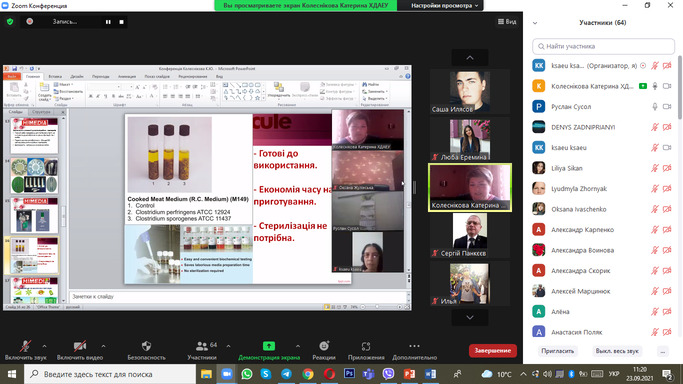Click the Пригласить invite button
The width and height of the screenshot is (683, 384).
tap(558, 351)
